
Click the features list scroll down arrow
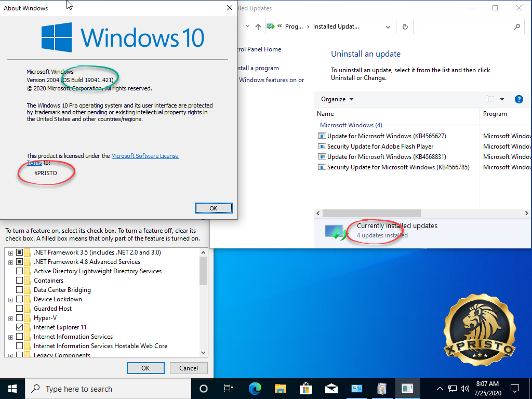[203, 353]
